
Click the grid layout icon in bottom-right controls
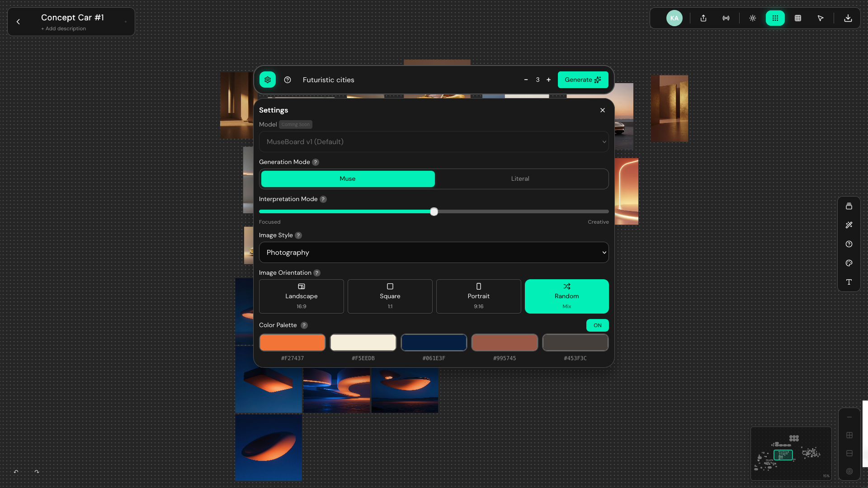click(x=849, y=435)
